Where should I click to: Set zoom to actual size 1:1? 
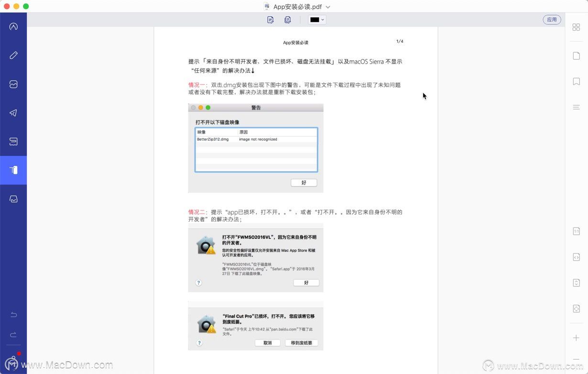point(576,231)
